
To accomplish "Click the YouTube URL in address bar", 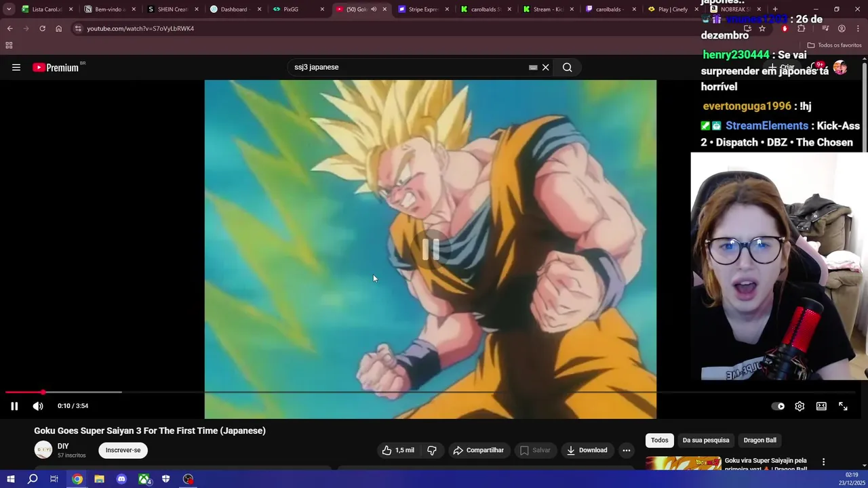I will (x=140, y=28).
